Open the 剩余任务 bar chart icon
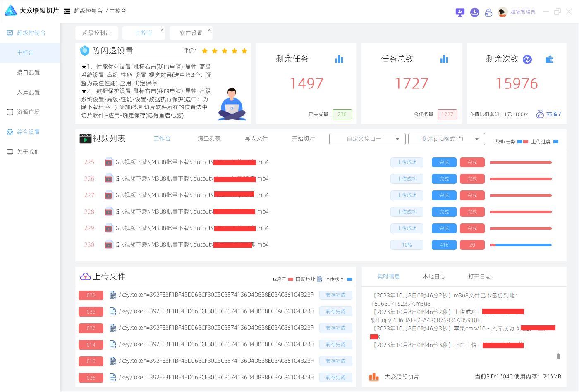Viewport: 579px width, 392px height. pos(339,59)
